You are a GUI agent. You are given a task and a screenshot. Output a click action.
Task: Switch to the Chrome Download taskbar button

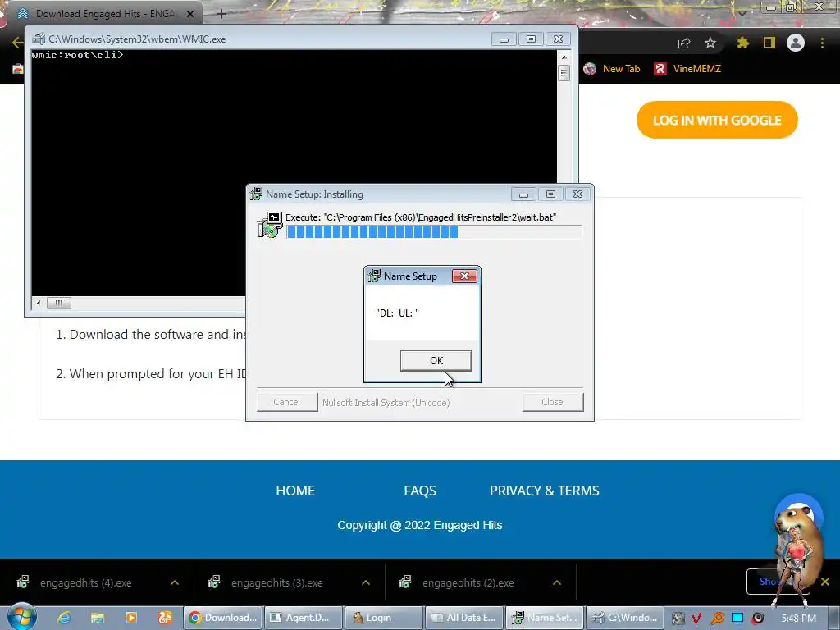click(x=223, y=618)
